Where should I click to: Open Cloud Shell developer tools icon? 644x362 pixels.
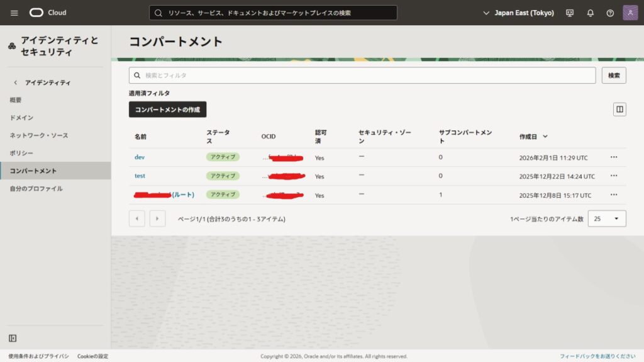click(x=570, y=13)
